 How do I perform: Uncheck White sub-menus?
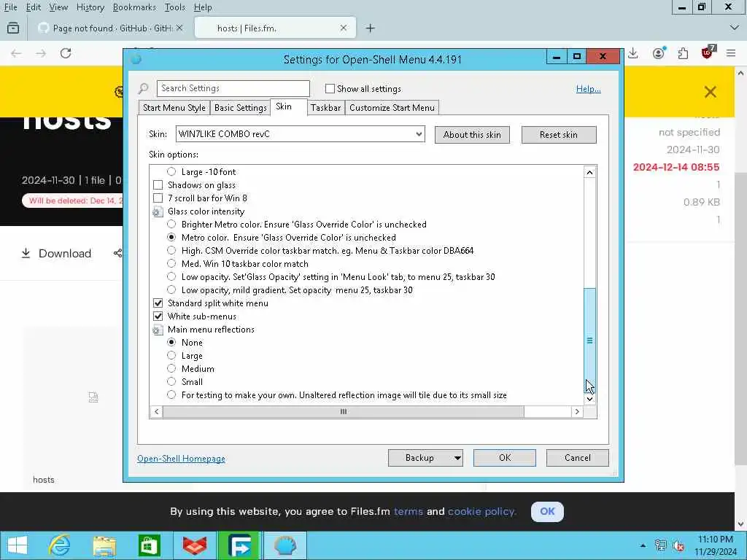point(158,316)
